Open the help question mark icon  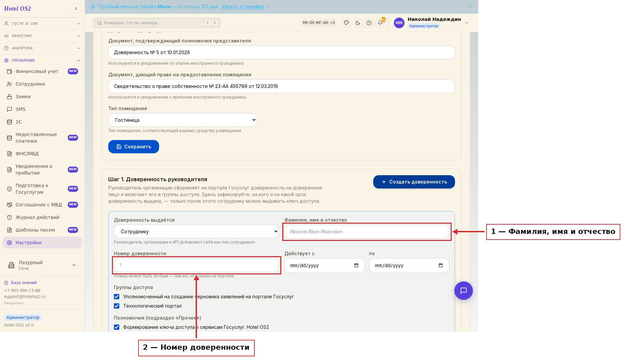[x=369, y=23]
